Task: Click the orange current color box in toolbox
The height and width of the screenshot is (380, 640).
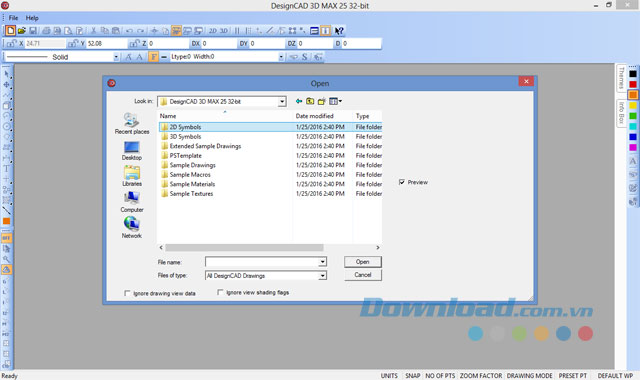Action: [x=7, y=221]
